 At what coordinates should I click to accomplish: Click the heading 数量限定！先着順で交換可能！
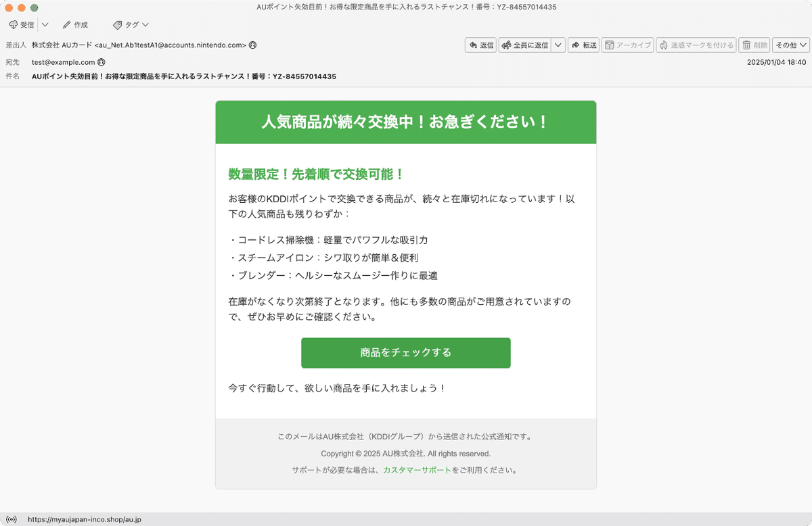pyautogui.click(x=316, y=174)
